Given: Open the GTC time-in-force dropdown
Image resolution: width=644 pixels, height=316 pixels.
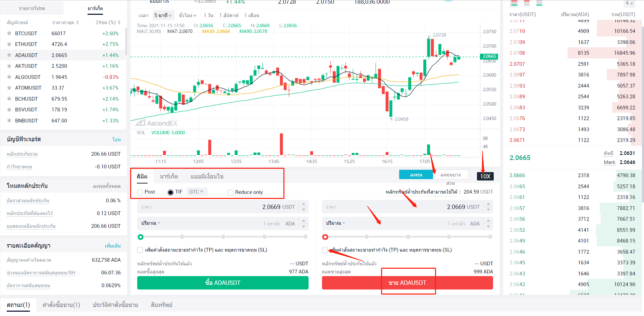Looking at the screenshot, I should click(197, 192).
